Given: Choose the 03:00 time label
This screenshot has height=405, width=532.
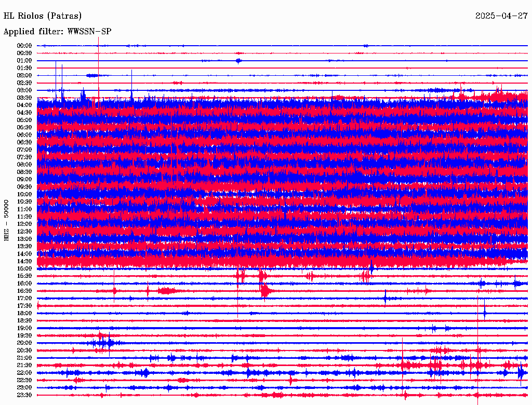Looking at the screenshot, I should pos(24,90).
